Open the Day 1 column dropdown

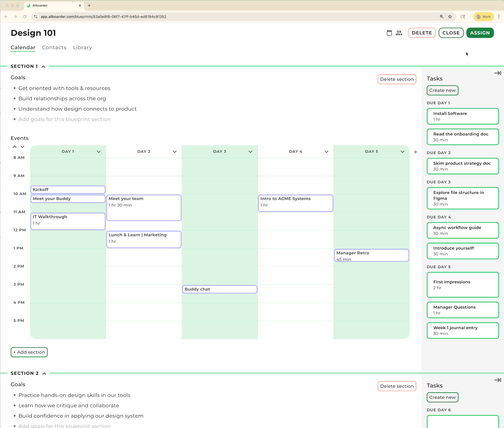coord(99,152)
